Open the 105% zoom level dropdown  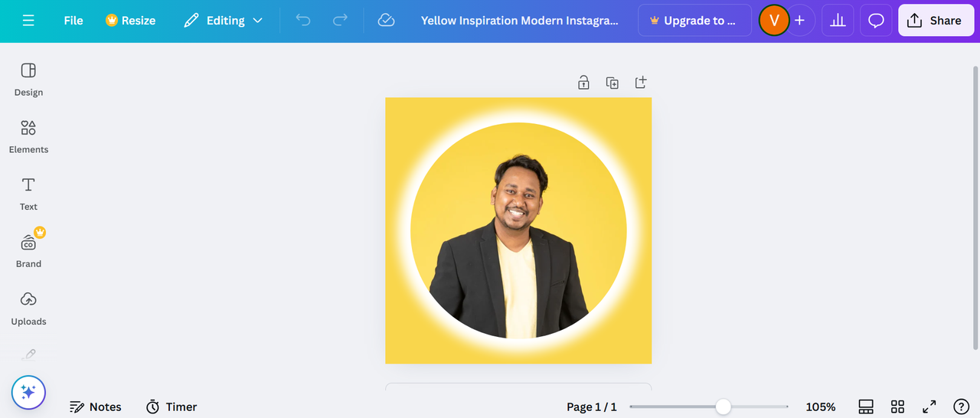[x=820, y=407]
